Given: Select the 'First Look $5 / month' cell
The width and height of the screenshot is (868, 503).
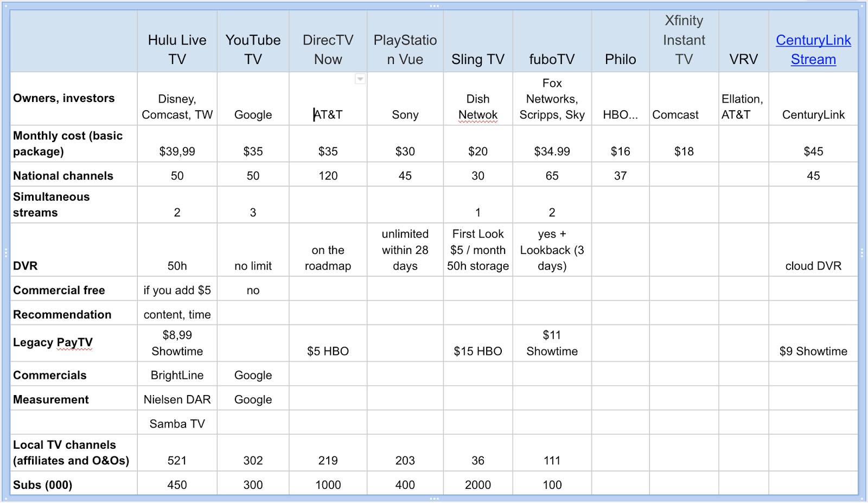Looking at the screenshot, I should click(478, 250).
